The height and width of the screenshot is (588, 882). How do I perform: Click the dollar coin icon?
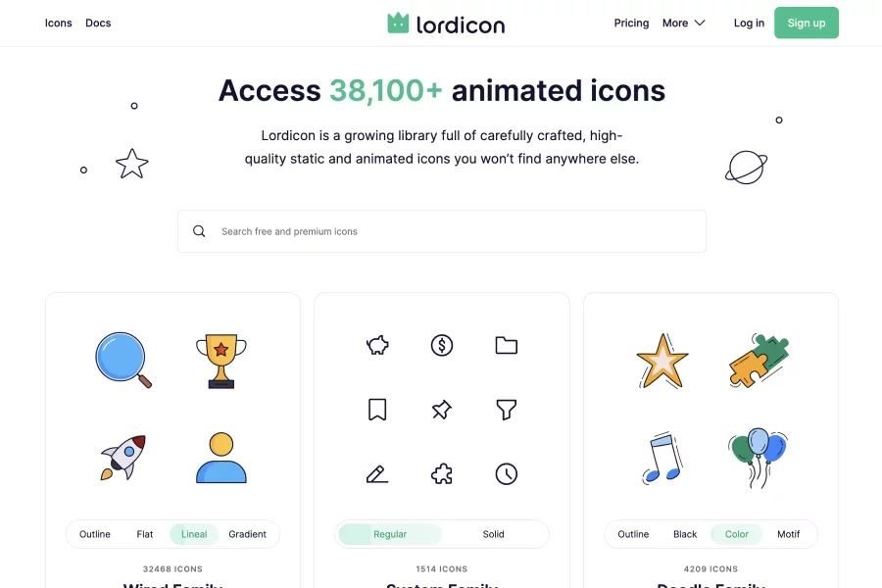click(x=442, y=345)
